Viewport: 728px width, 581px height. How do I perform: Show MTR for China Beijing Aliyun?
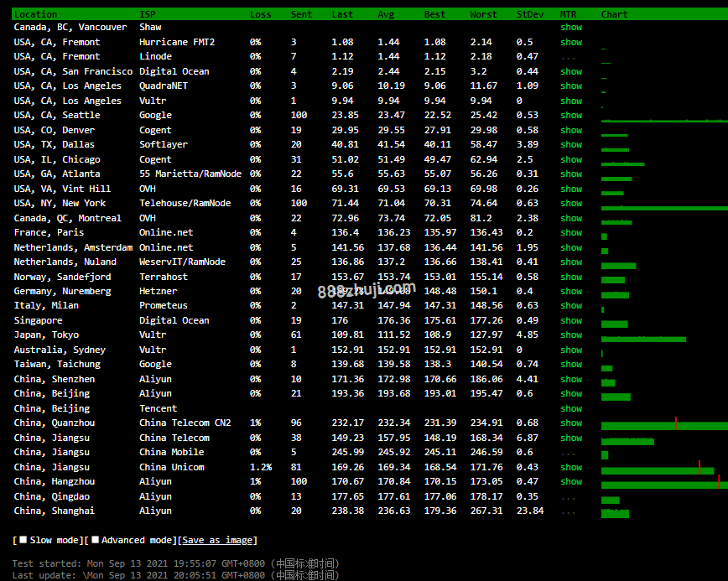(x=571, y=393)
